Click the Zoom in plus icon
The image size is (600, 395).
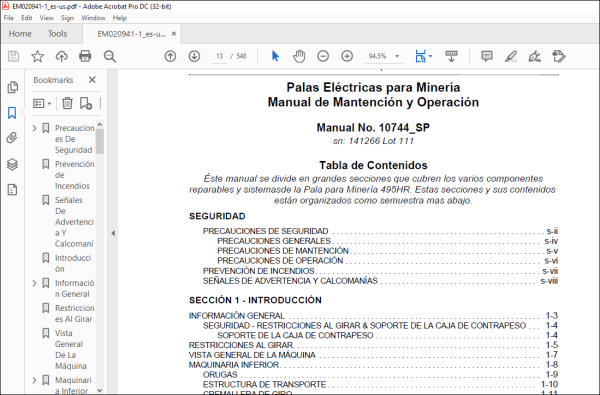point(347,56)
